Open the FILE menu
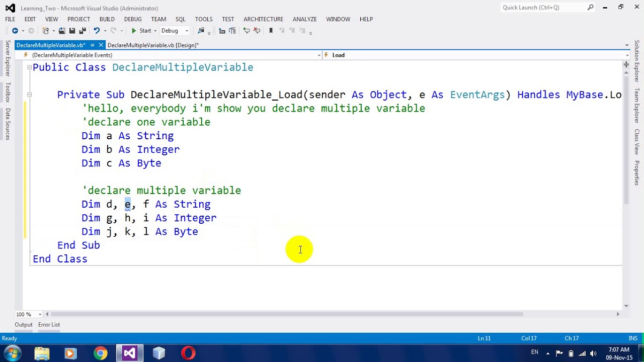The image size is (644, 362). pos(10,19)
